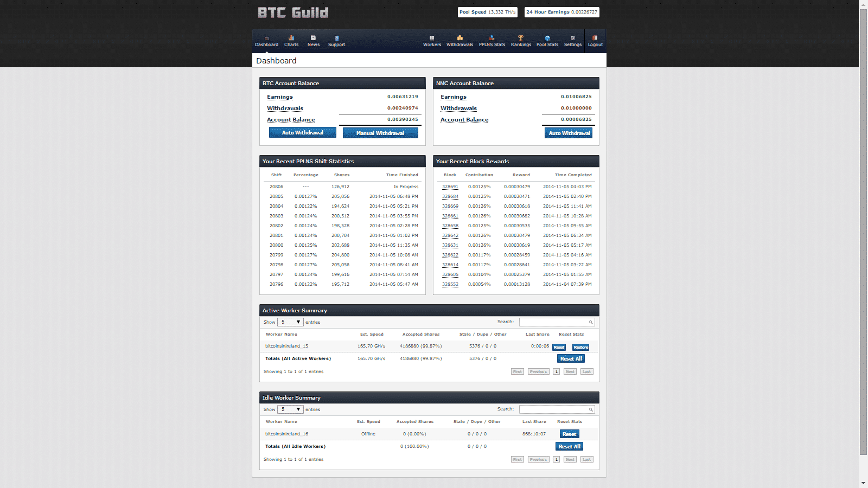Click Last in Active Worker pagination
Viewport: 868px width, 488px height.
point(586,371)
